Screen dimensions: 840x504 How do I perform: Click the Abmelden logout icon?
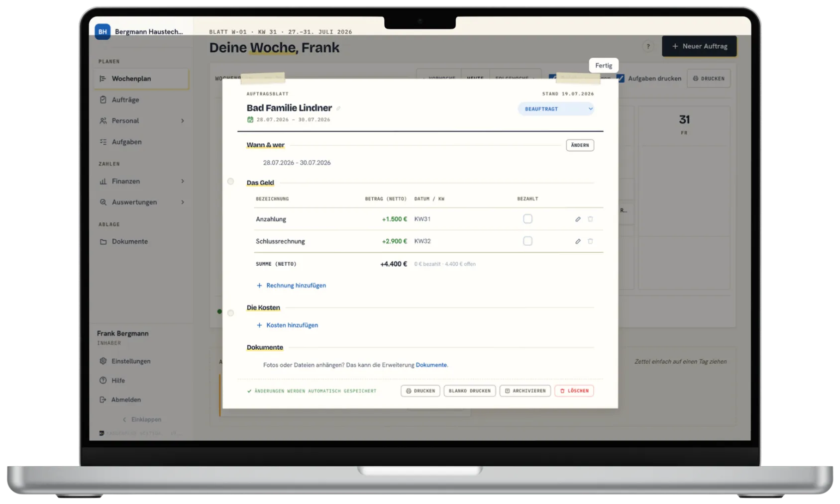pyautogui.click(x=103, y=400)
